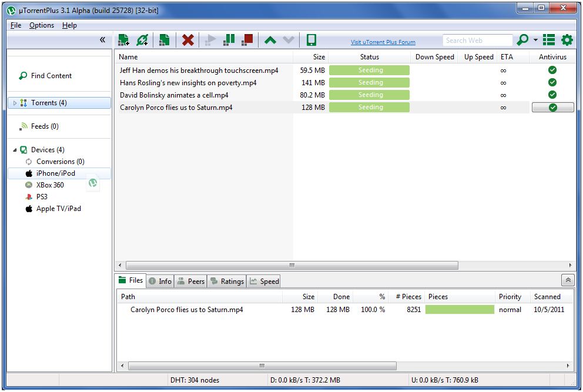
Task: Switch to the Peers tab
Action: coord(191,281)
